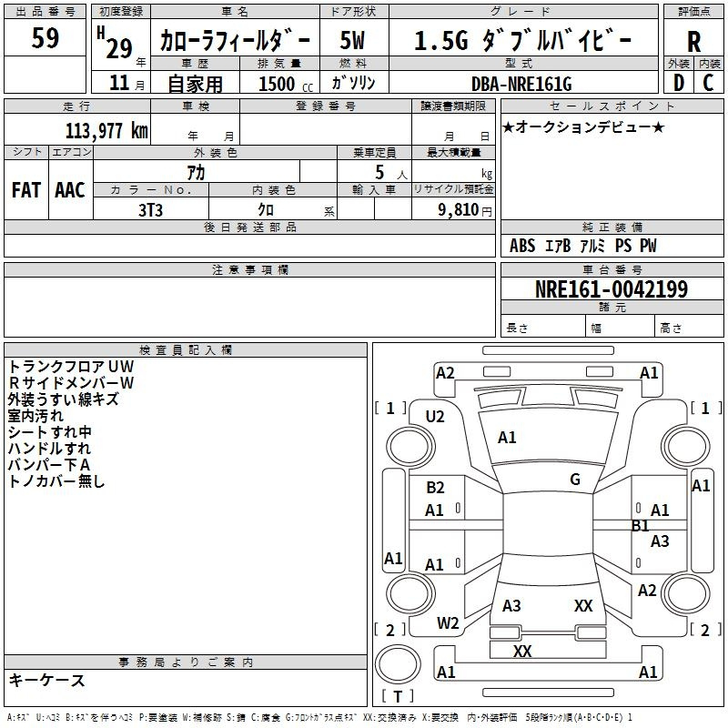The height and width of the screenshot is (728, 728).
Task: Click lot number 59
Action: point(45,39)
